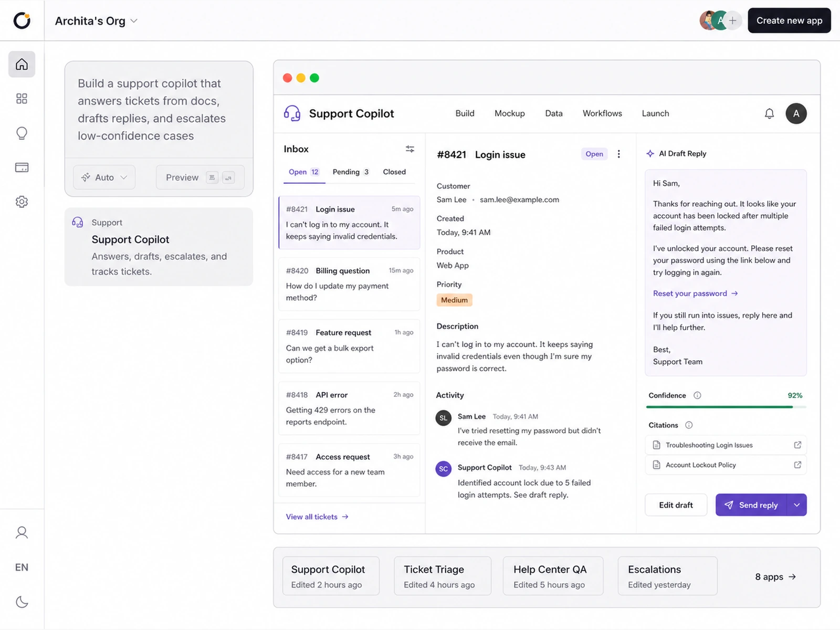The image size is (840, 630).
Task: Open notifications with the bell icon
Action: point(769,113)
